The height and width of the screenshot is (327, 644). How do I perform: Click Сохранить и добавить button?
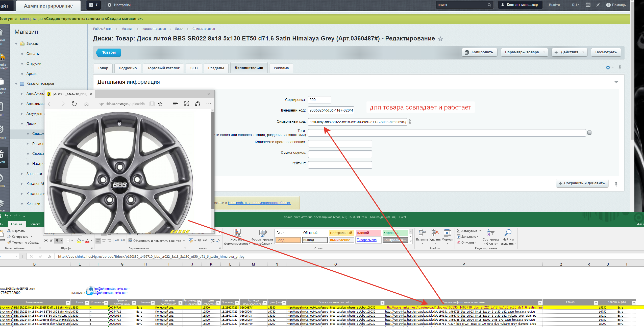pyautogui.click(x=582, y=183)
